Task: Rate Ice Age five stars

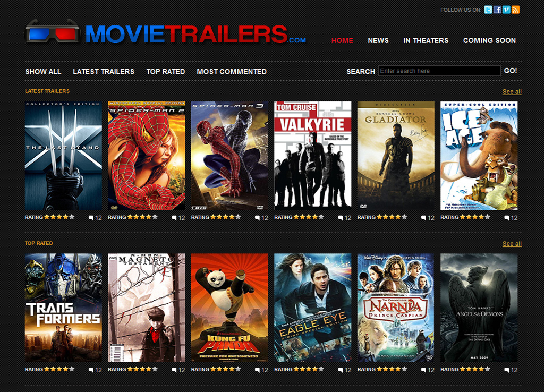Action: pos(488,217)
